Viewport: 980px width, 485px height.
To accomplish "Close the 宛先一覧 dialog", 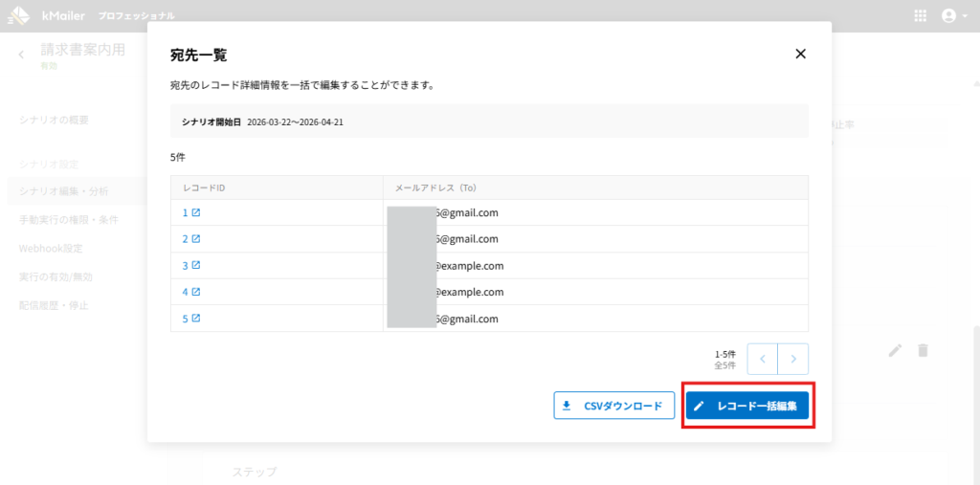I will click(801, 55).
